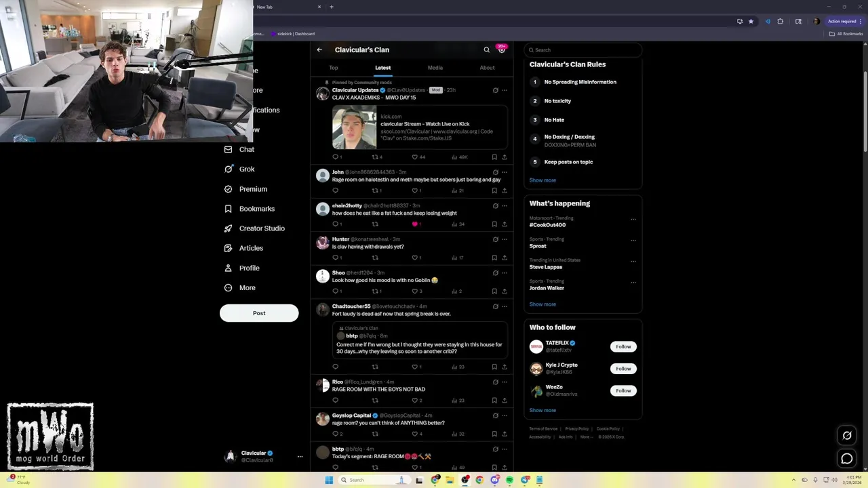868x488 pixels.
Task: Open All Bookmarks folder in browser
Action: point(846,34)
